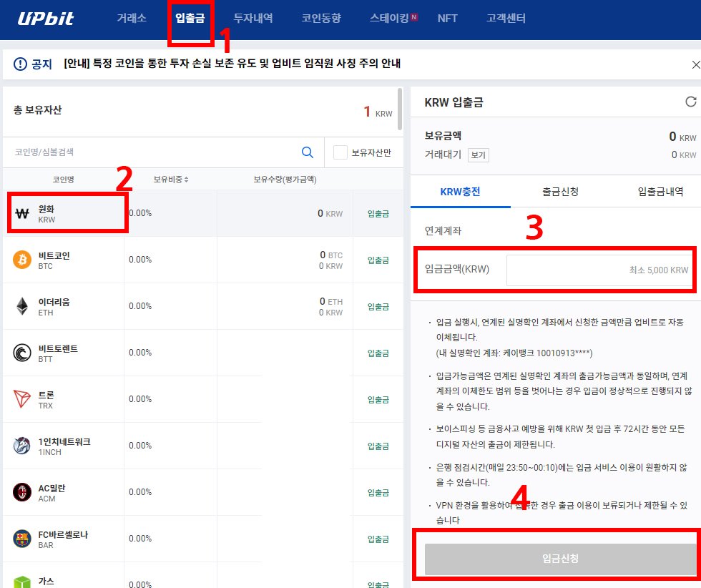Select the FC바르셀로나 coin name
Screen dimensions: 701x588
[63, 535]
